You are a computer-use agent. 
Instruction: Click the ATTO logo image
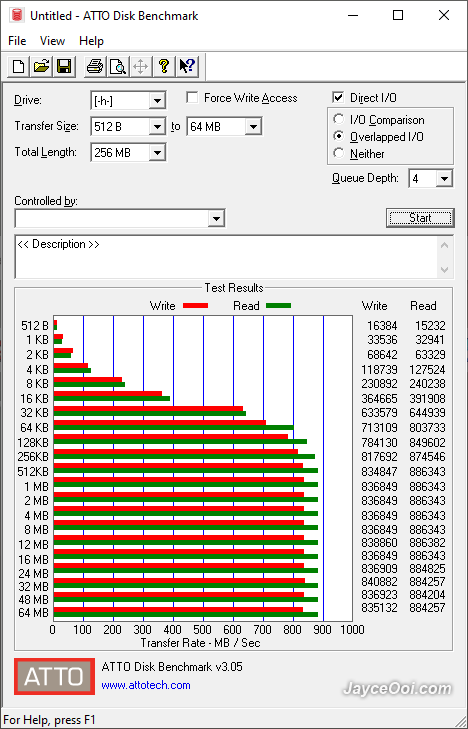(54, 676)
